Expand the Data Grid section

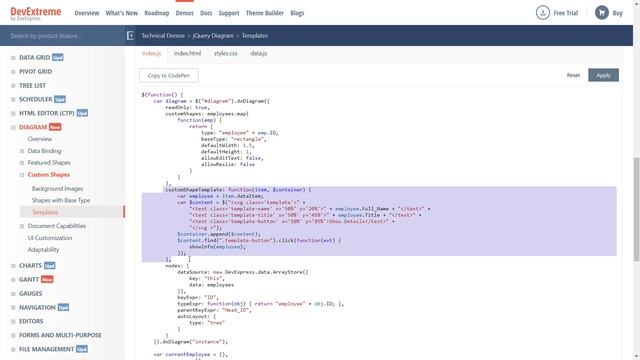tap(13, 58)
